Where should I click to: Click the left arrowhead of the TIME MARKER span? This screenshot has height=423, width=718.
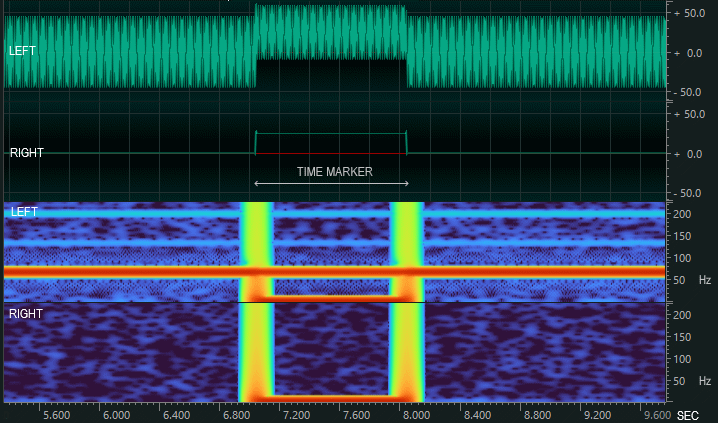[x=258, y=183]
